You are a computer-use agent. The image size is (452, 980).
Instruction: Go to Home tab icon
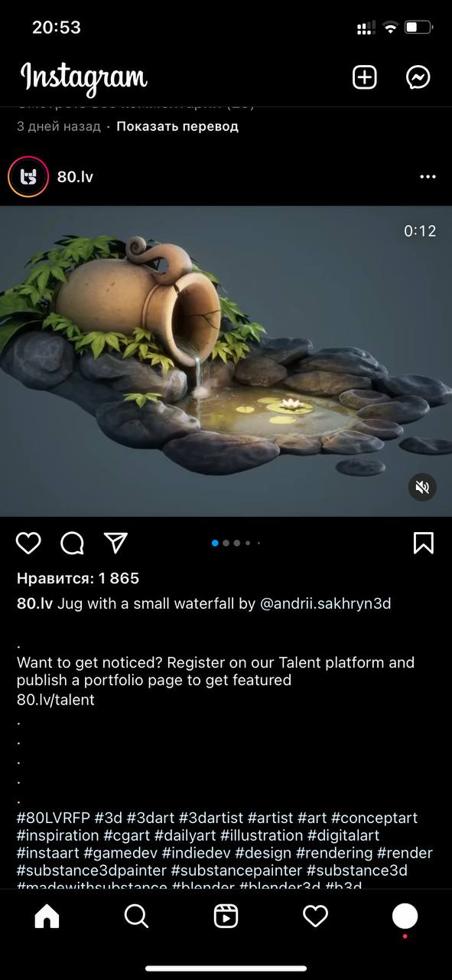47,916
